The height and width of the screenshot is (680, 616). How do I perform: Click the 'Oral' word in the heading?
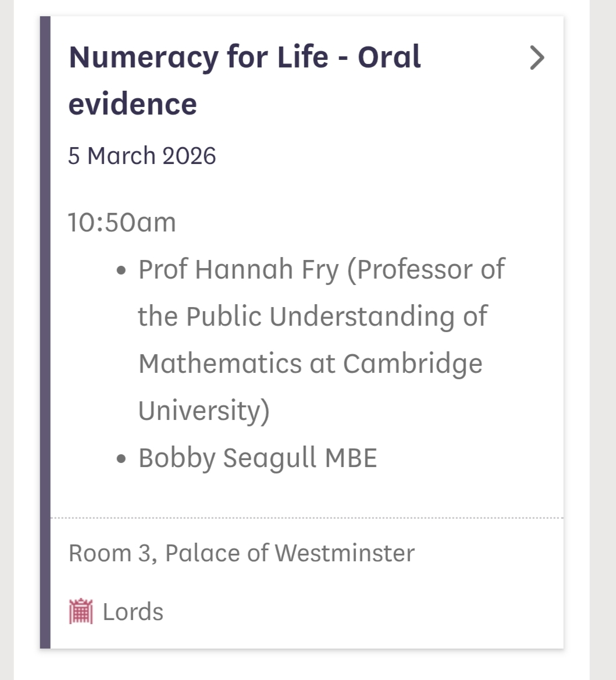pyautogui.click(x=389, y=57)
